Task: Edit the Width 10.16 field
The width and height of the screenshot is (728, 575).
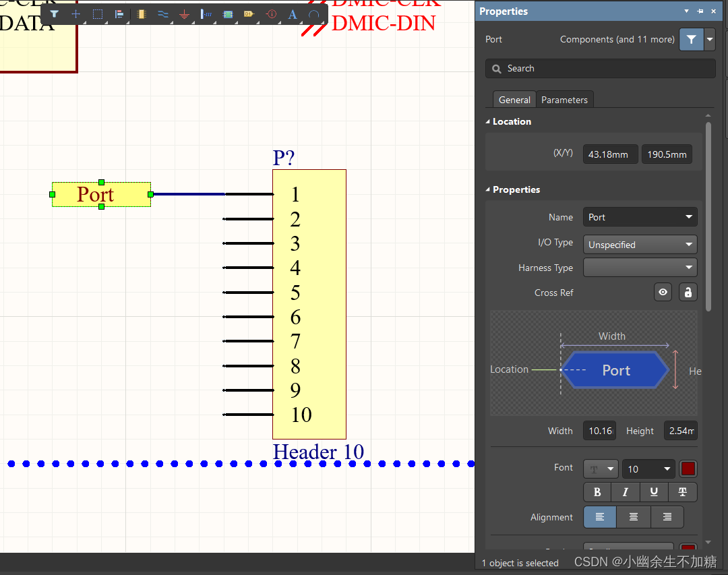Action: point(600,431)
